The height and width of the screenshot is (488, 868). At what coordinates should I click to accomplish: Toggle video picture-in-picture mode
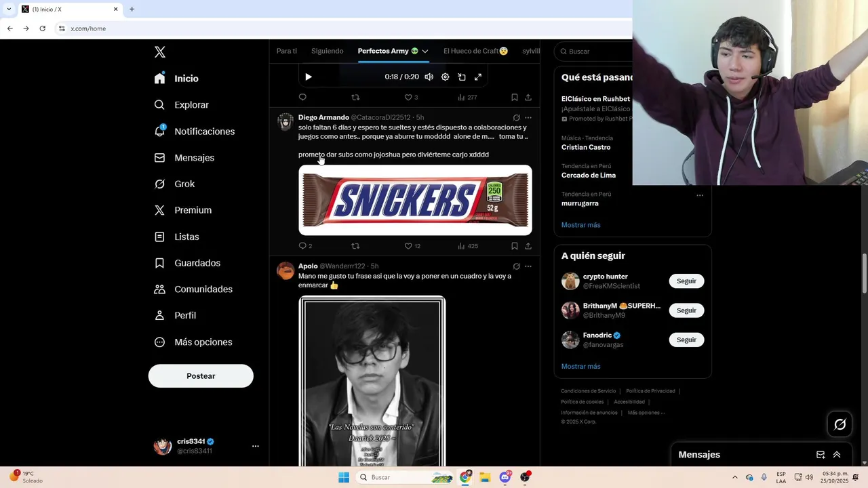(462, 77)
